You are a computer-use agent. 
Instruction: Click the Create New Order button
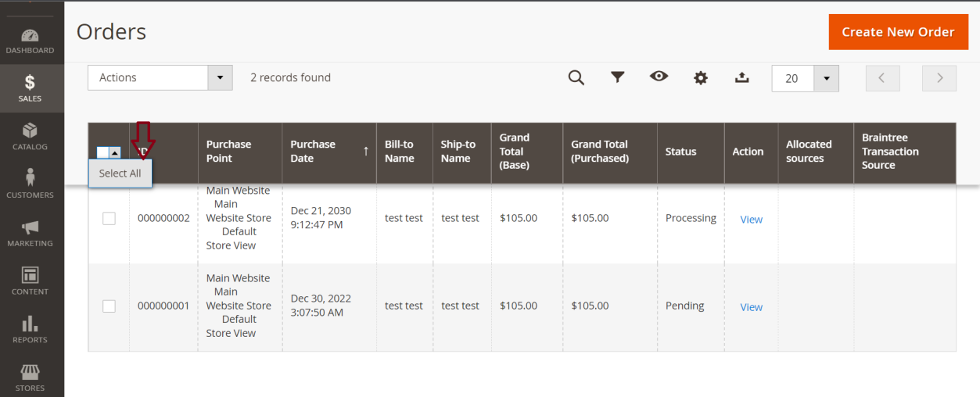(898, 32)
